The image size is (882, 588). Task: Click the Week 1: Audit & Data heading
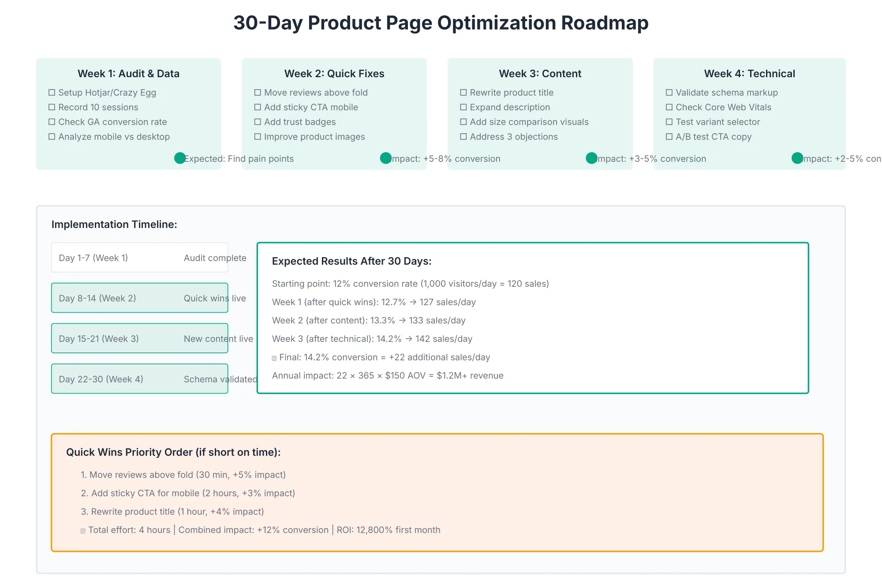pyautogui.click(x=129, y=74)
